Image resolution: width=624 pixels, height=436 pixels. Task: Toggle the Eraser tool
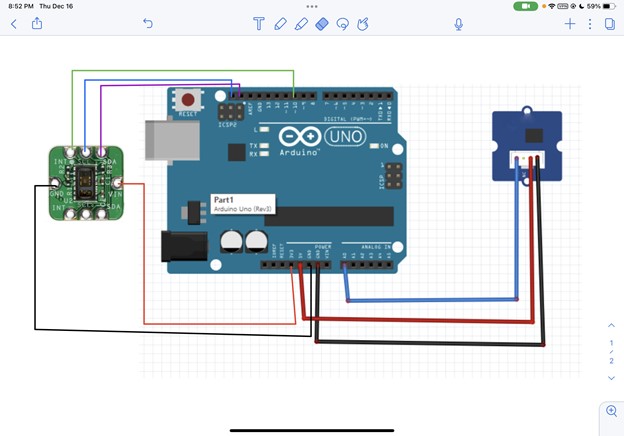321,23
